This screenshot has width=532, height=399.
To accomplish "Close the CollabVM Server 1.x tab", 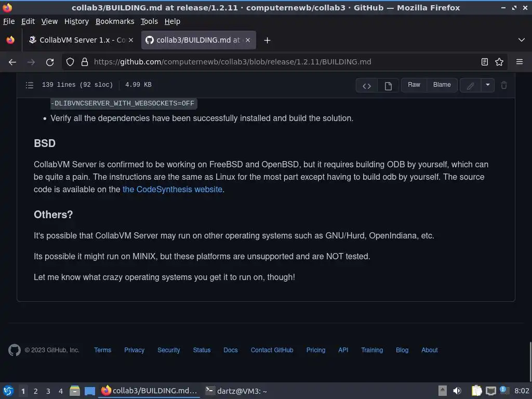I will (x=130, y=40).
